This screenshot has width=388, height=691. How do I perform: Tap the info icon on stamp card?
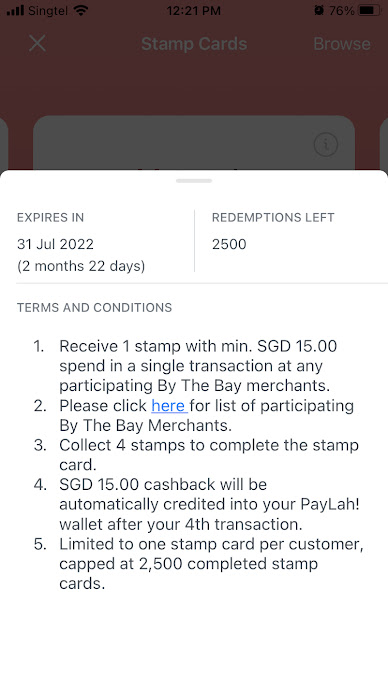tap(326, 144)
